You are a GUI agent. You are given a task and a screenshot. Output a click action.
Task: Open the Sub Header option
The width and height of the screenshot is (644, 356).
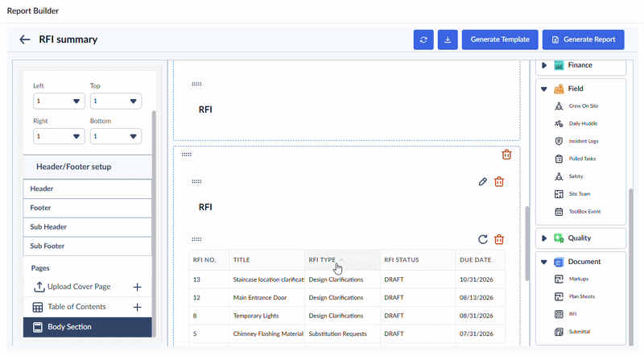pos(87,227)
